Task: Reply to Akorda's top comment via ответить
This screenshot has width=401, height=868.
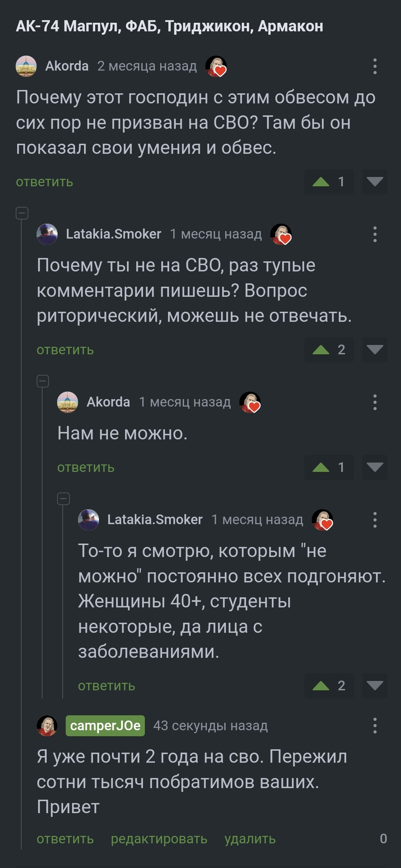Action: 44,182
